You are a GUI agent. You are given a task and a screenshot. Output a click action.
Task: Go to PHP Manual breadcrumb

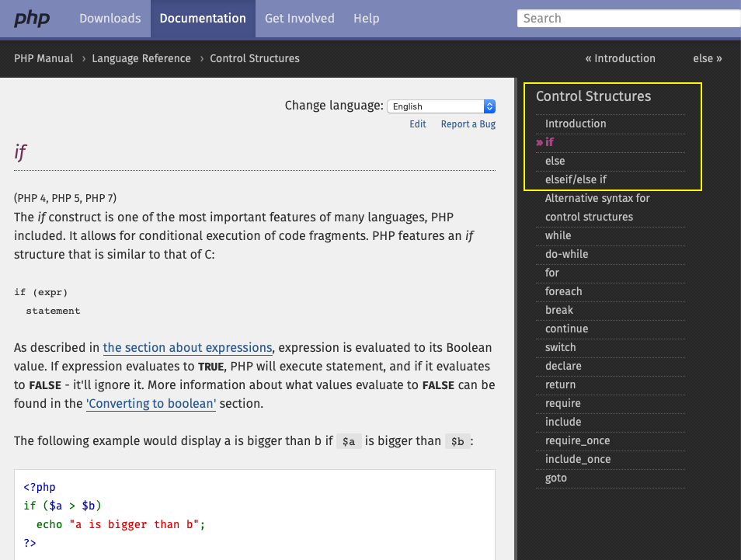pos(43,58)
